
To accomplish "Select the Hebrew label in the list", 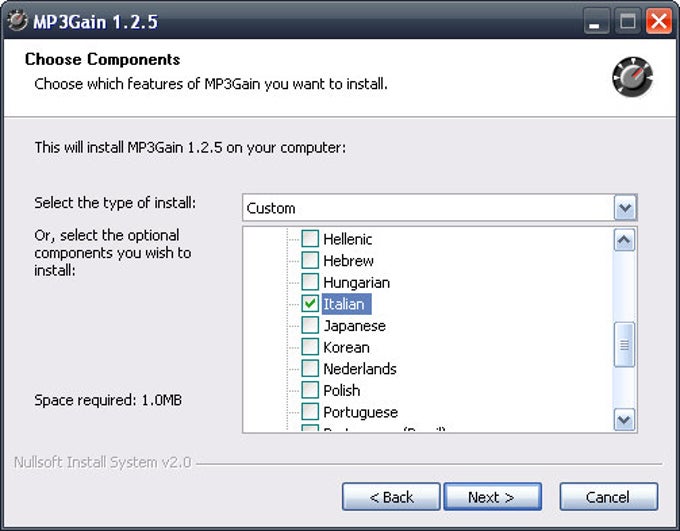I will [x=349, y=261].
